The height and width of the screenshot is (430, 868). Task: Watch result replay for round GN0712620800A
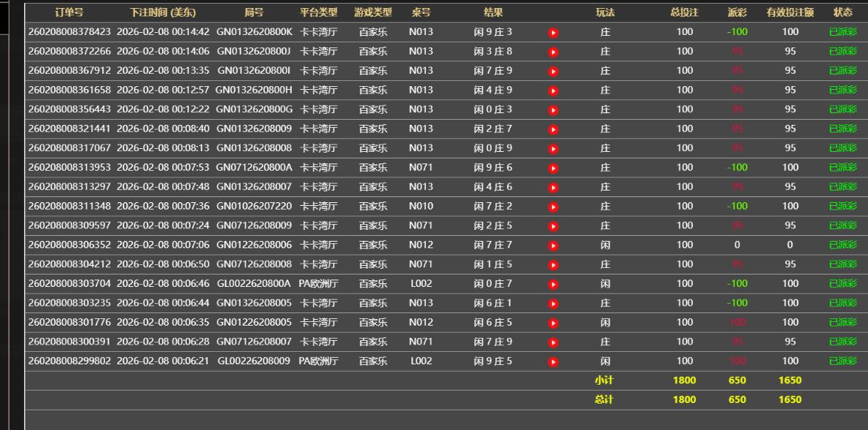coord(553,168)
